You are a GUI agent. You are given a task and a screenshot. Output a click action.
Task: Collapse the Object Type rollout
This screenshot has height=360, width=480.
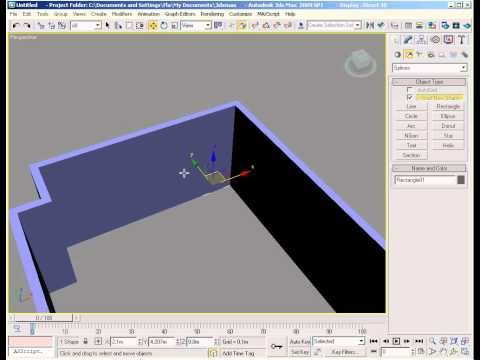click(429, 82)
